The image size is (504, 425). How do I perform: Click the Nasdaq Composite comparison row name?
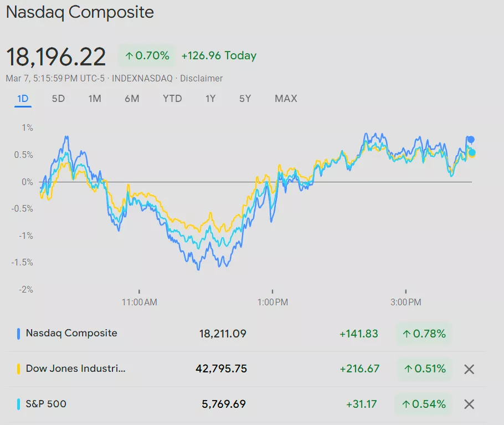point(71,333)
